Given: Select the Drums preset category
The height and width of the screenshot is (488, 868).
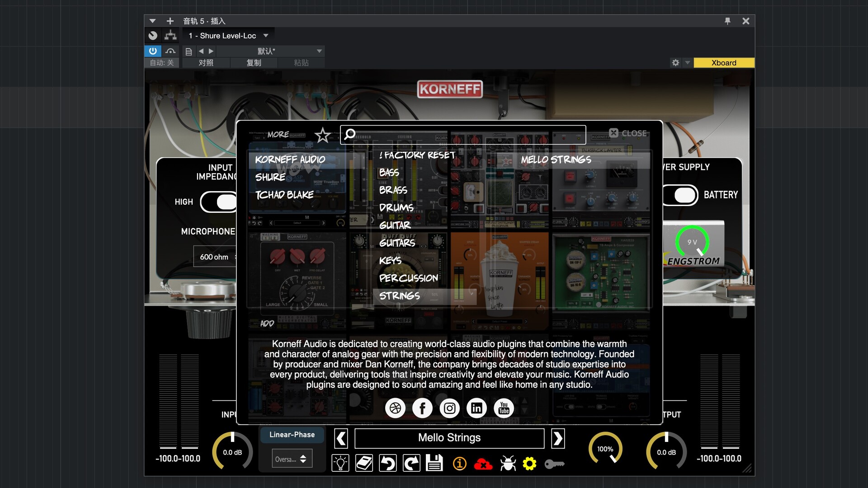Looking at the screenshot, I should [x=396, y=208].
